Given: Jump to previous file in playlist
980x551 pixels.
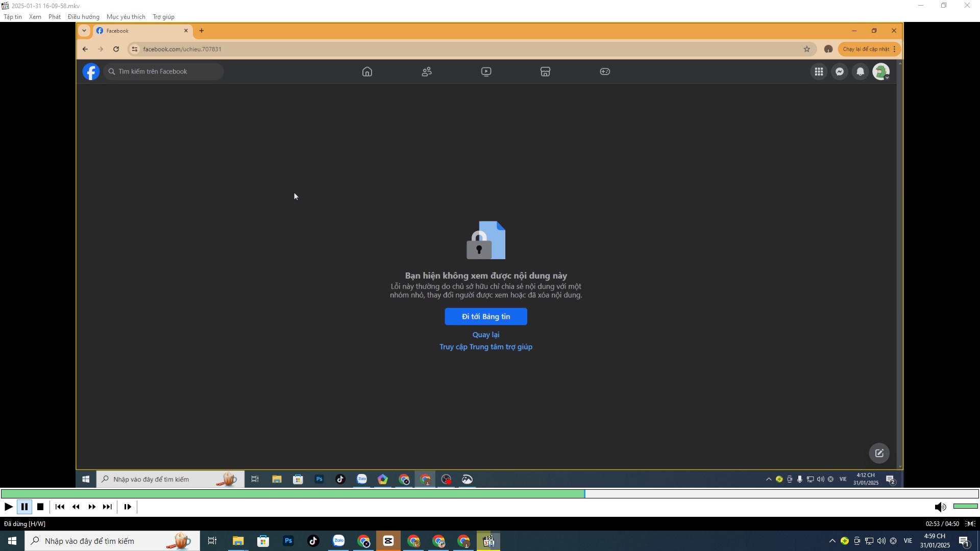Looking at the screenshot, I should (x=60, y=507).
